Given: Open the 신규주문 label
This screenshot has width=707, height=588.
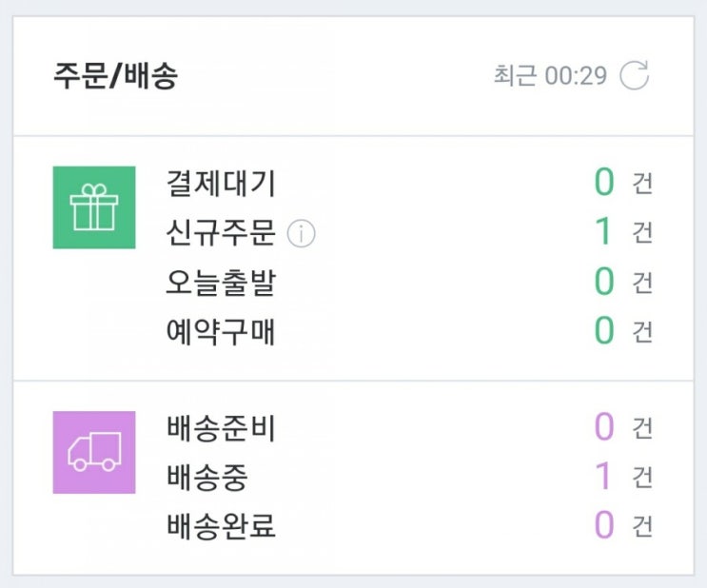Looking at the screenshot, I should coord(221,233).
